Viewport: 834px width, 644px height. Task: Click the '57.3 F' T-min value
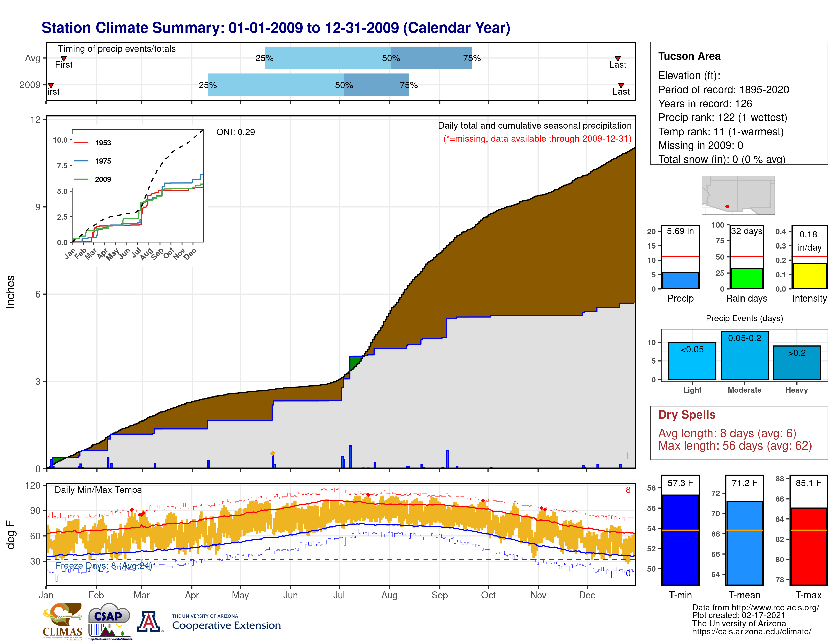(680, 483)
